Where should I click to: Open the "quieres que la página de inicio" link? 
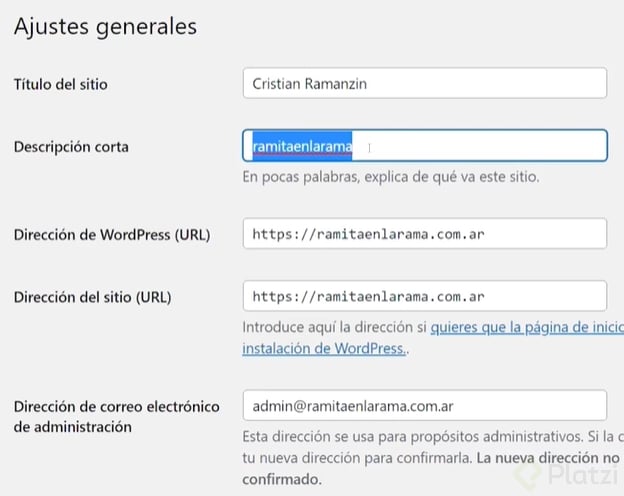(527, 328)
